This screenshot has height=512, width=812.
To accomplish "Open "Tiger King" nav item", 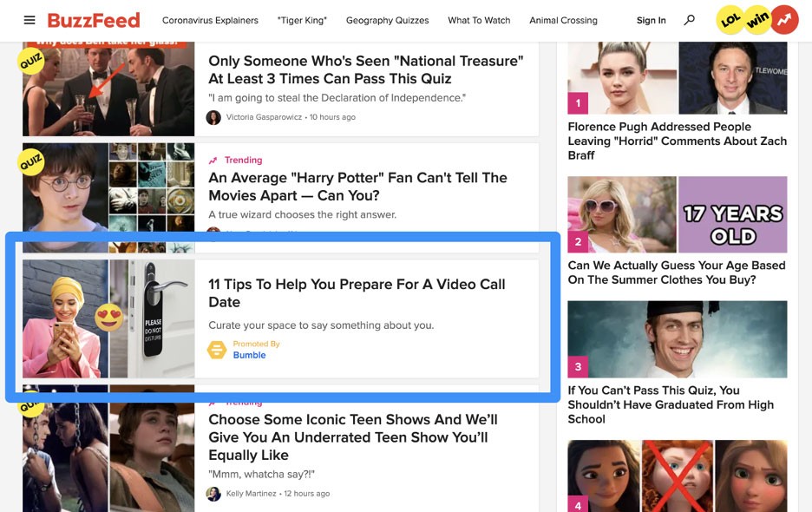I will [302, 20].
